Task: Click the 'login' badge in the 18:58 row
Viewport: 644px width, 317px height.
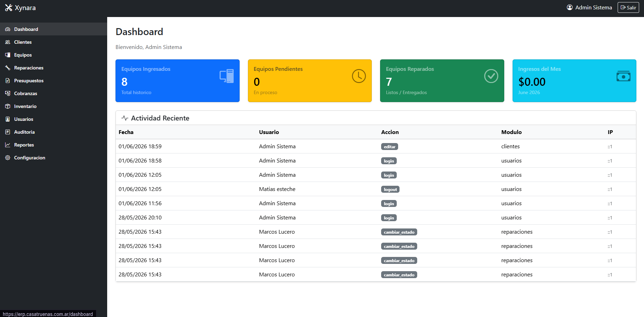Action: pos(389,161)
